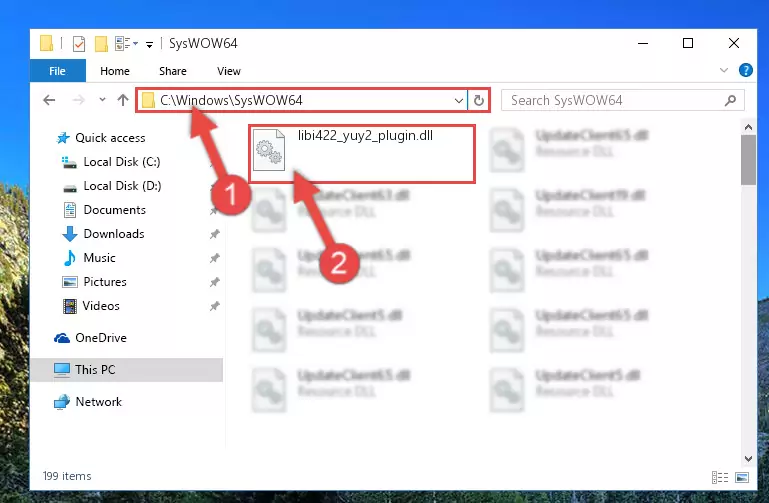Open the Recent locations dropdown arrow
Screen dimensions: 769x503
click(x=102, y=100)
